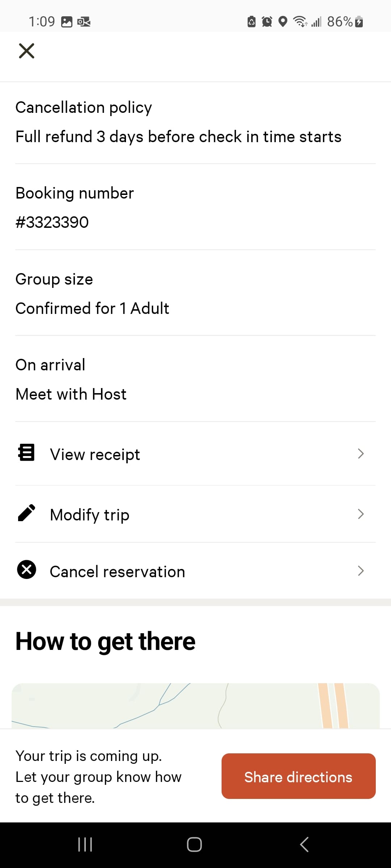Image resolution: width=391 pixels, height=868 pixels.
Task: Open the View receipt row
Action: click(x=195, y=454)
